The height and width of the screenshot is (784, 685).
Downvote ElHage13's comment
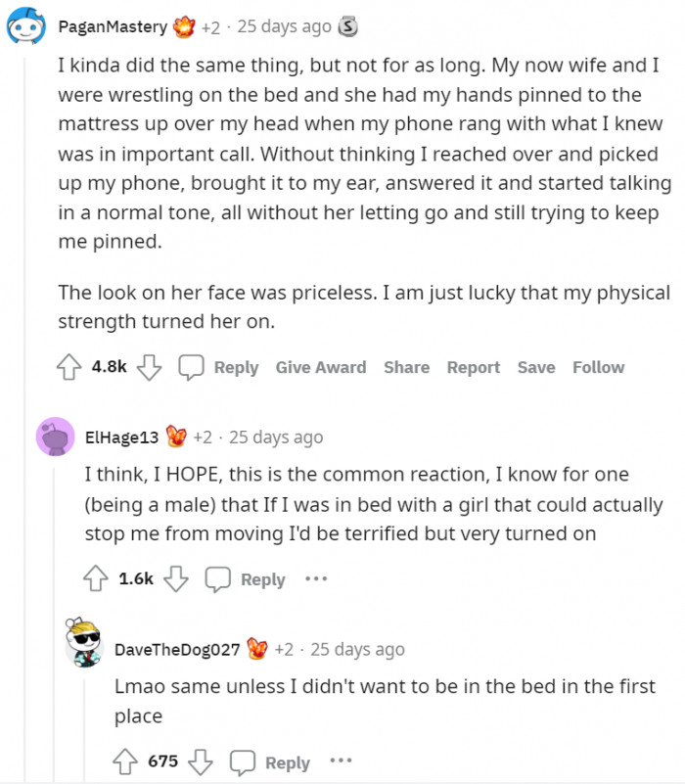tap(176, 579)
